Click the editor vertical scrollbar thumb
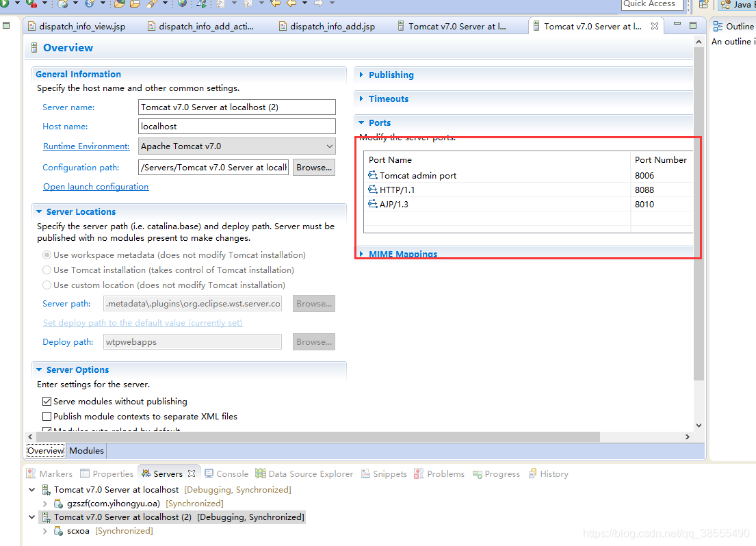The image size is (756, 546). pos(699,214)
